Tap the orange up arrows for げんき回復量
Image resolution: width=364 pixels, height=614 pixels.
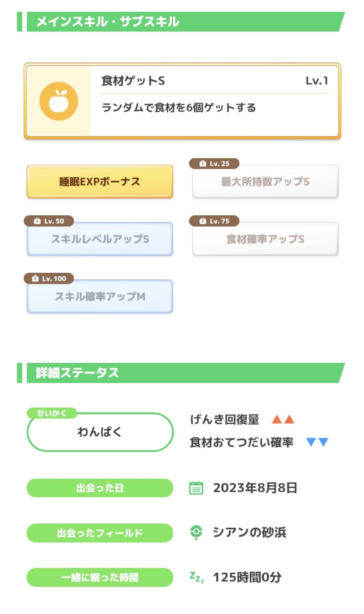tap(283, 419)
